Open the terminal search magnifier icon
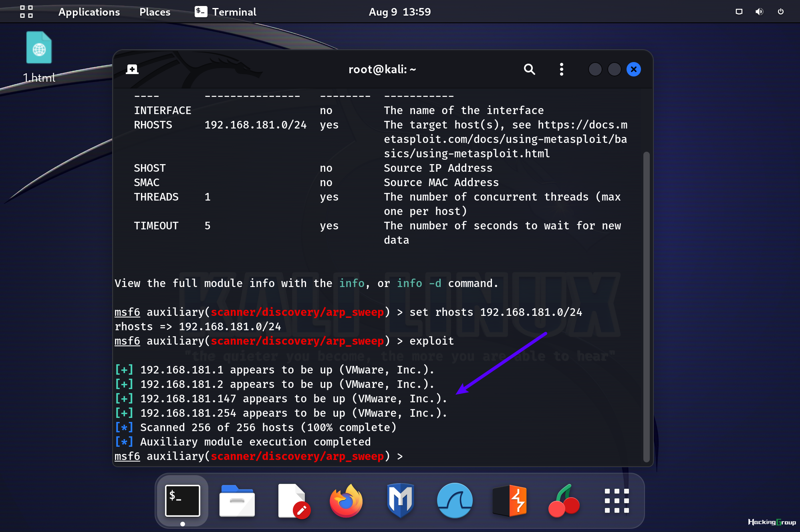This screenshot has width=800, height=532. [529, 69]
